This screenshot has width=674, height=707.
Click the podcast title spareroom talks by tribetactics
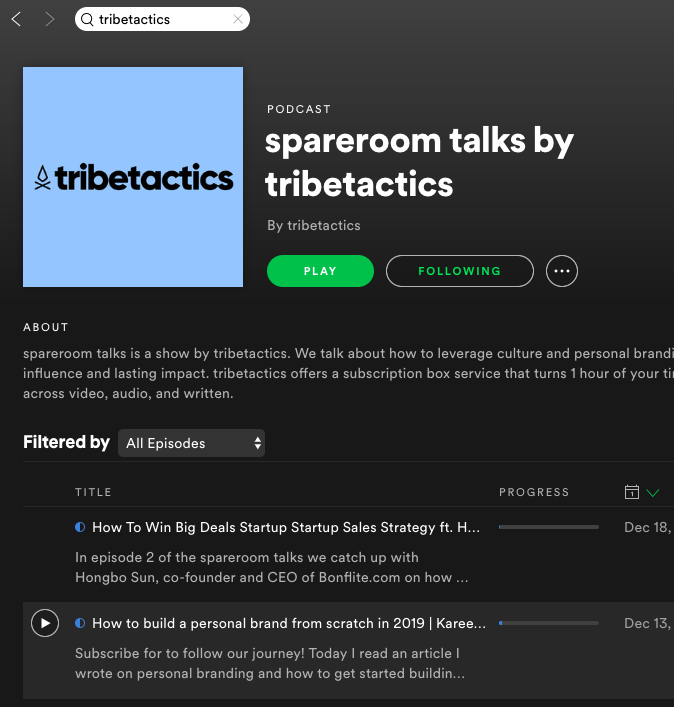[419, 162]
